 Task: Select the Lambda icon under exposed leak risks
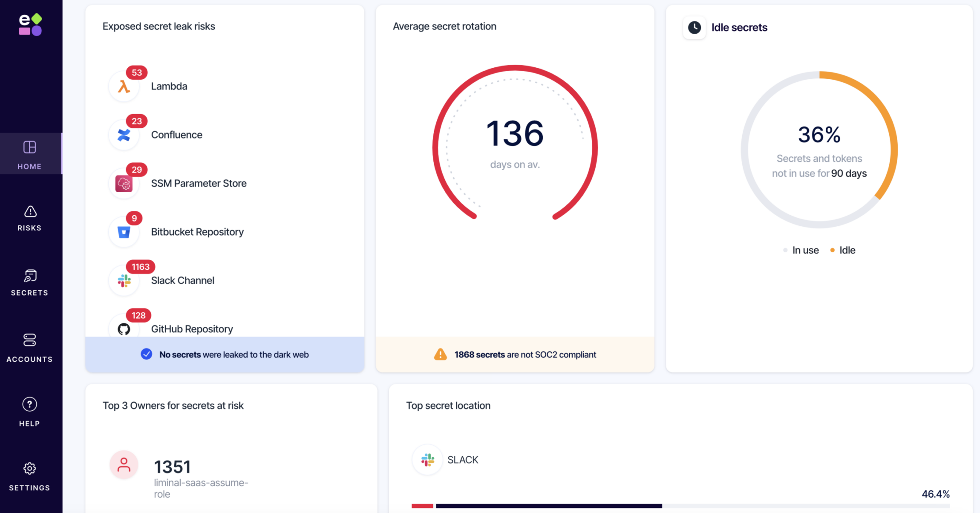click(x=124, y=86)
